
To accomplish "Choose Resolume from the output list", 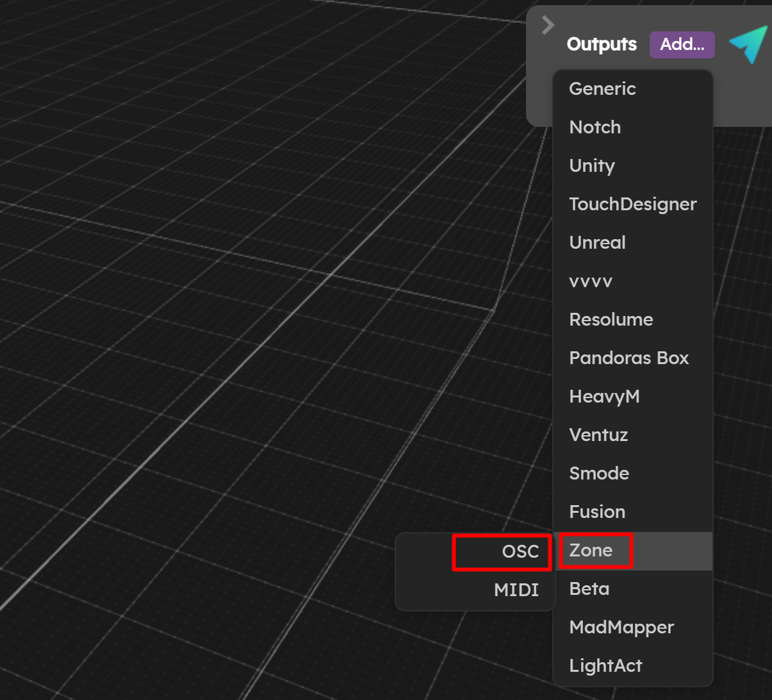I will 633,320.
